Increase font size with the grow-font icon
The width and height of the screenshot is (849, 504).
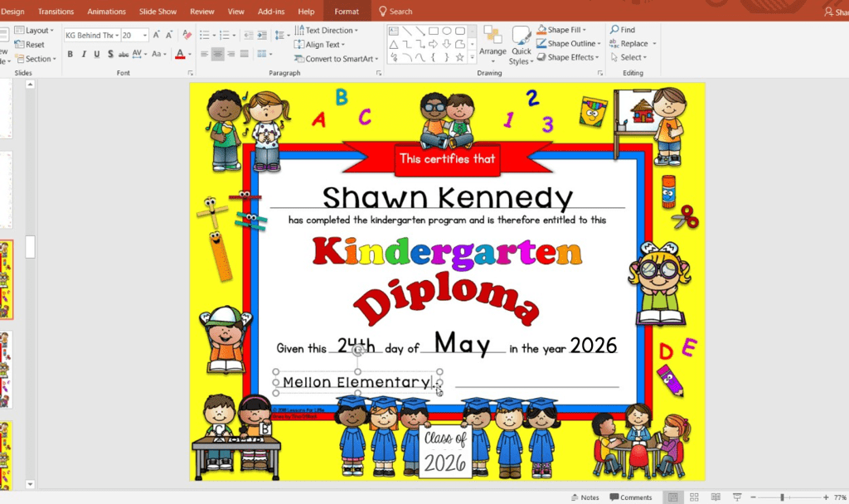(156, 35)
